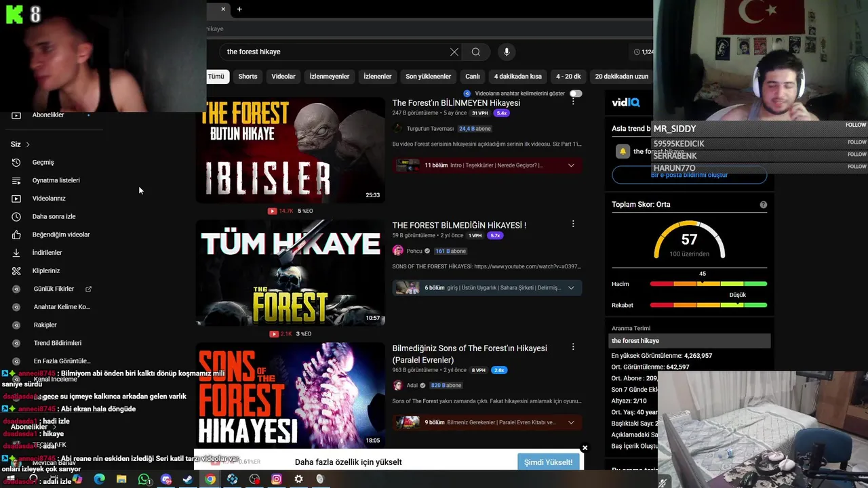Open Pohcu channel link

click(x=414, y=251)
